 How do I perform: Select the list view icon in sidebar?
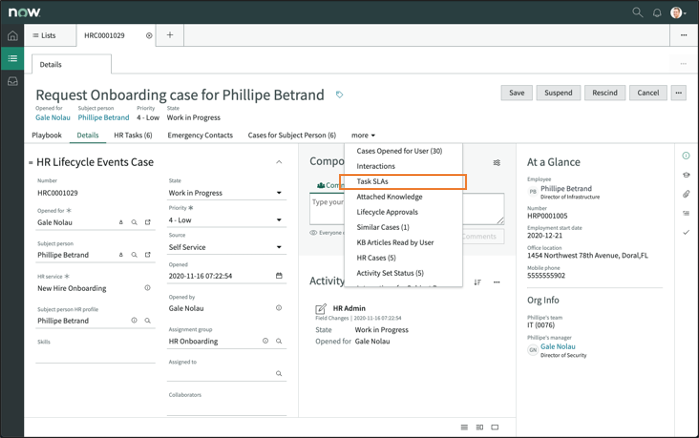pos(12,58)
